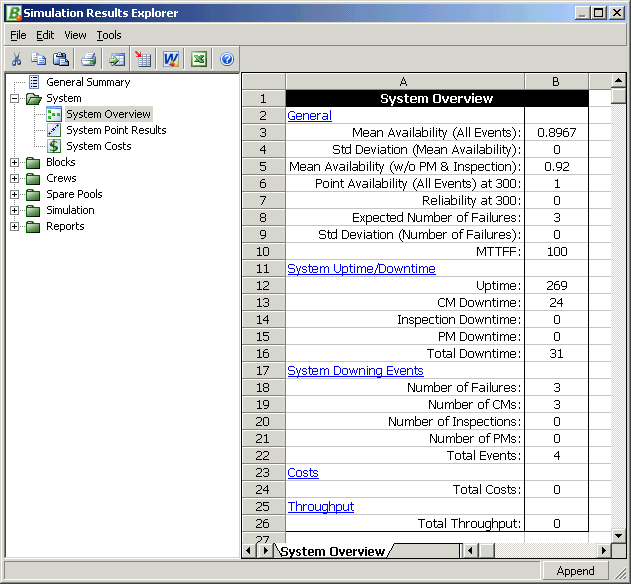The height and width of the screenshot is (584, 631).
Task: Select the System Overview sheet tab
Action: click(x=332, y=551)
